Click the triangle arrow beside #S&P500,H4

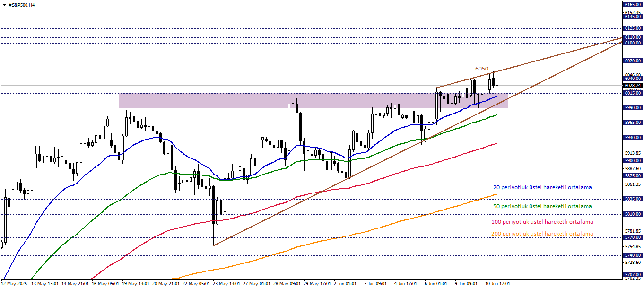click(4, 5)
